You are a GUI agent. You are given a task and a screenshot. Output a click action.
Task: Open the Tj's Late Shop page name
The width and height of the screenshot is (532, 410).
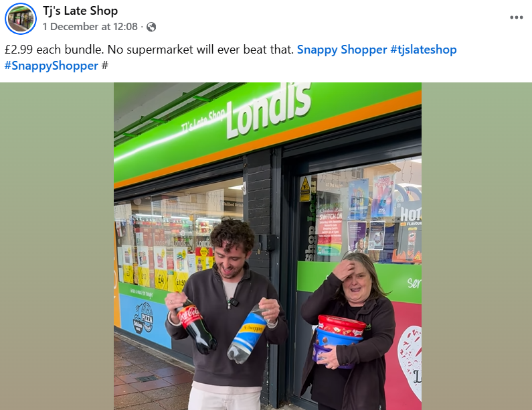point(80,11)
